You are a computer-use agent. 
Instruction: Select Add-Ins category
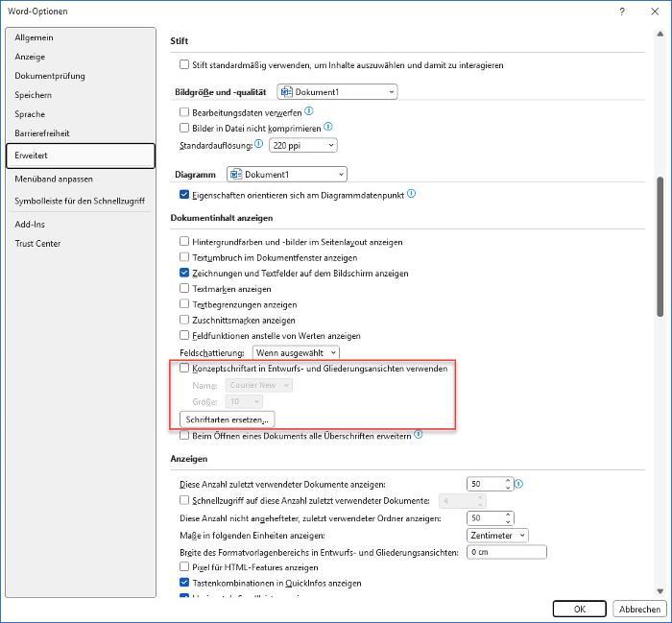[x=81, y=224]
